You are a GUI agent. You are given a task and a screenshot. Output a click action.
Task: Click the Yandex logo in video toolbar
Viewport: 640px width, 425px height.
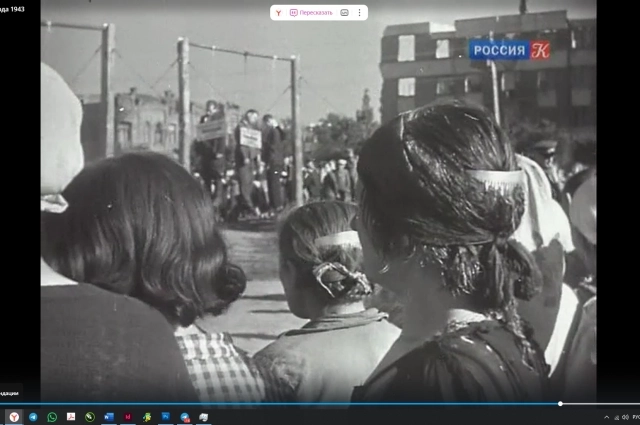pyautogui.click(x=278, y=13)
